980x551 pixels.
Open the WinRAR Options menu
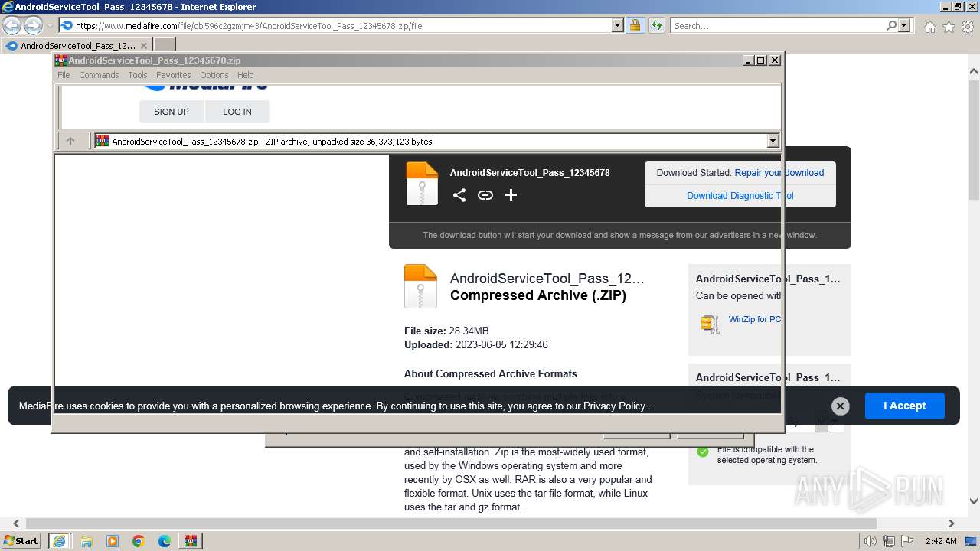click(x=214, y=75)
